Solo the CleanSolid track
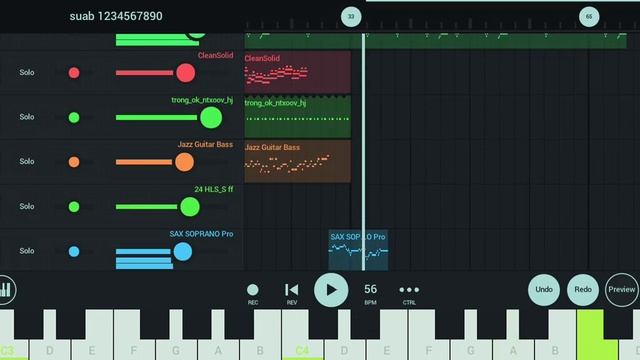This screenshot has height=360, width=640. pos(27,73)
